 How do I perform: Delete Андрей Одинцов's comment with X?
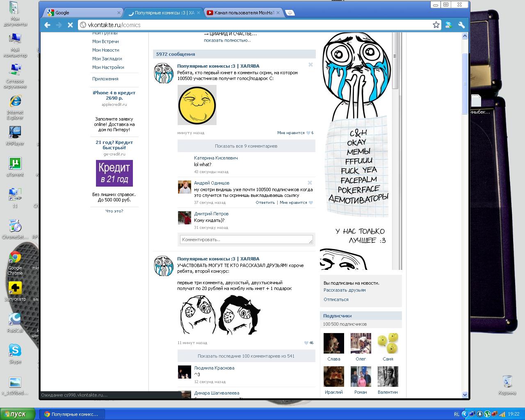click(x=310, y=183)
